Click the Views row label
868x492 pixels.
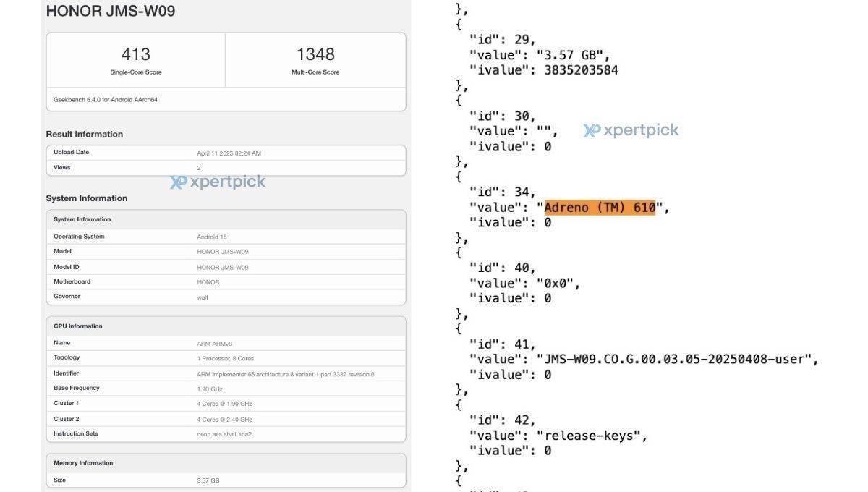pyautogui.click(x=61, y=168)
